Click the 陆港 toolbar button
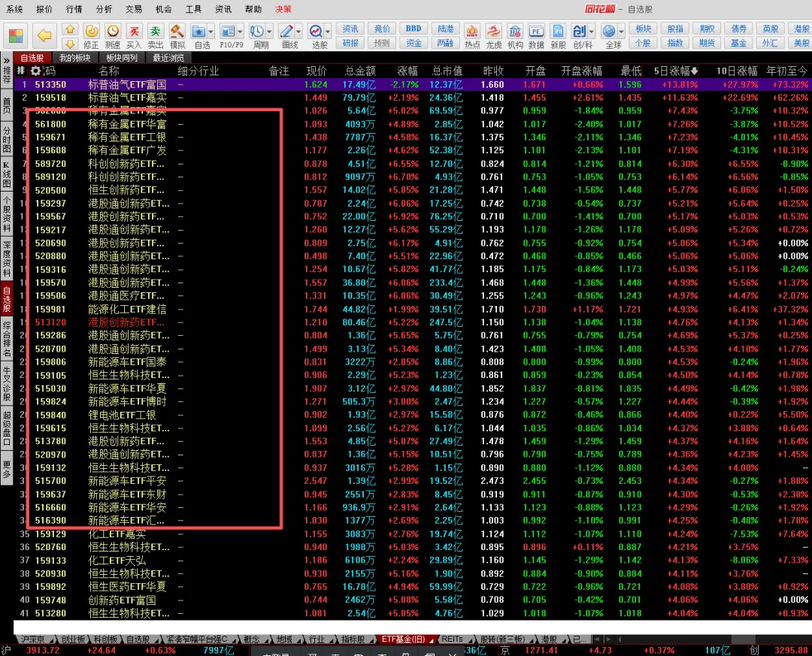Screen dimensions: 812x656 tap(445, 29)
